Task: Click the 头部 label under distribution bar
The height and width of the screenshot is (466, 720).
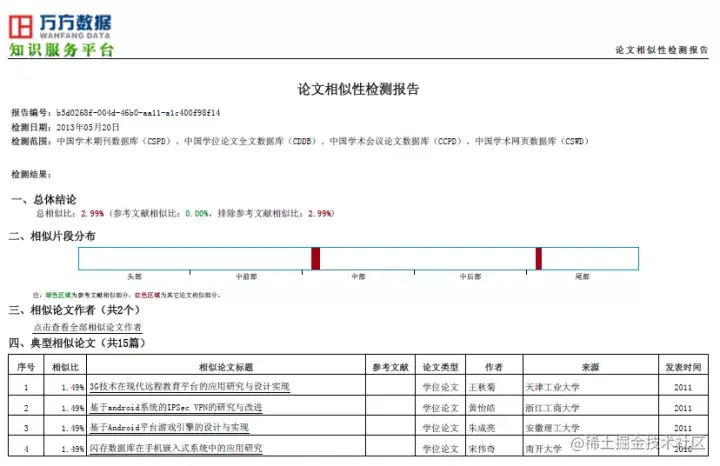Action: pos(134,276)
